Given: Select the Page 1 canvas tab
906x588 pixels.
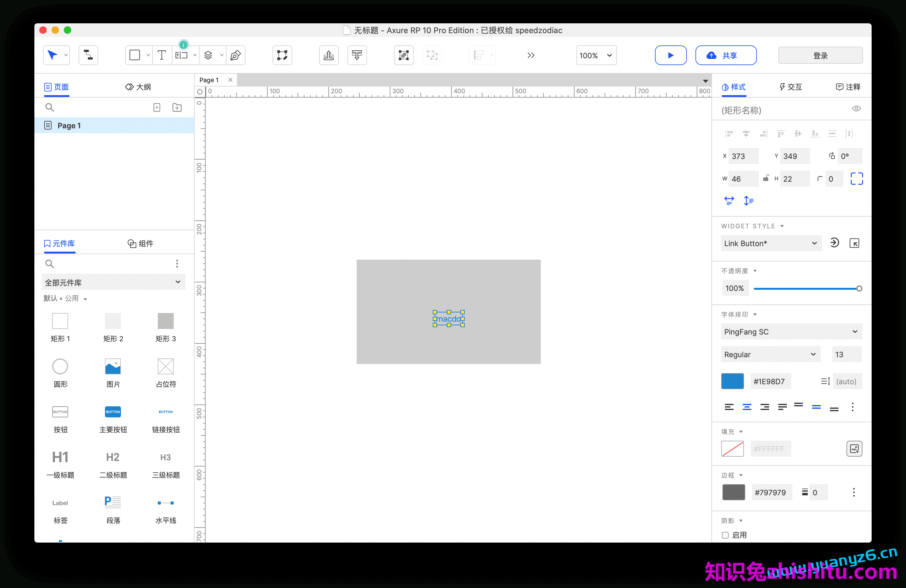Looking at the screenshot, I should point(209,80).
